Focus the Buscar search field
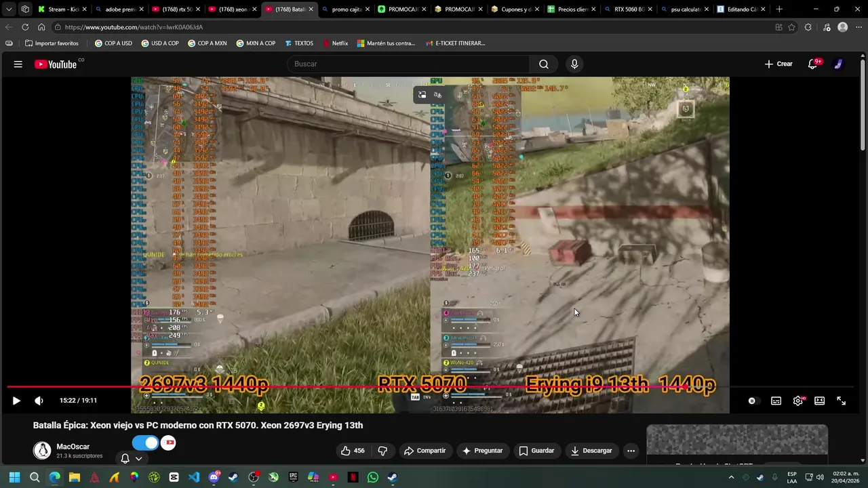This screenshot has width=868, height=488. (408, 64)
